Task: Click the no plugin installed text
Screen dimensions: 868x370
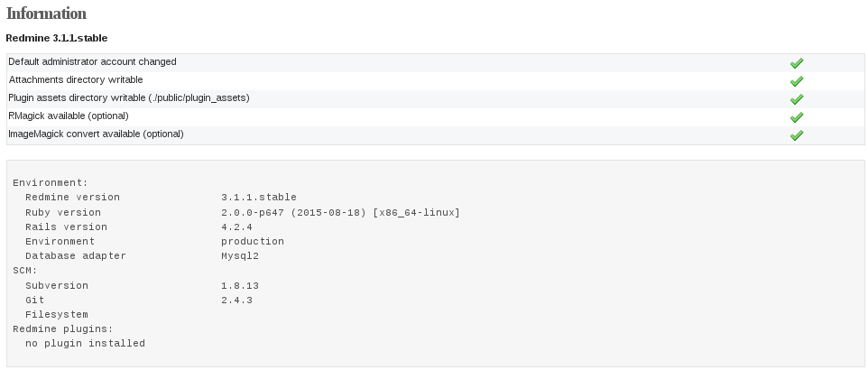Action: [85, 344]
